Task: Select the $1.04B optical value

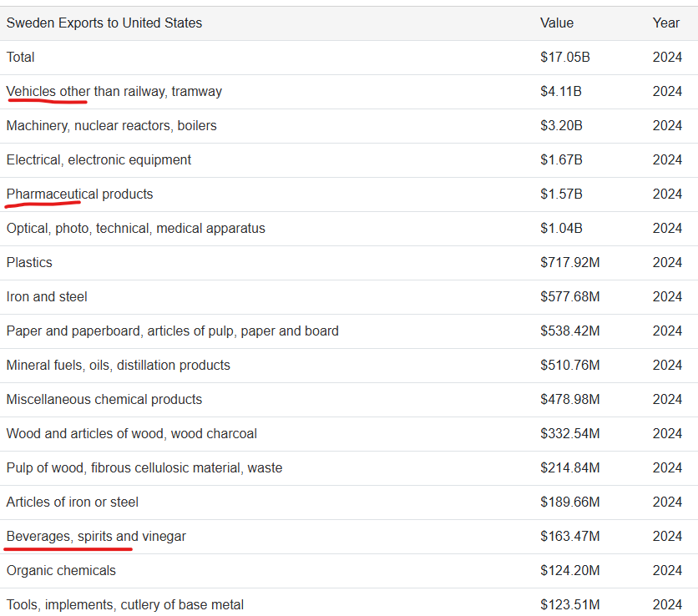Action: [561, 229]
